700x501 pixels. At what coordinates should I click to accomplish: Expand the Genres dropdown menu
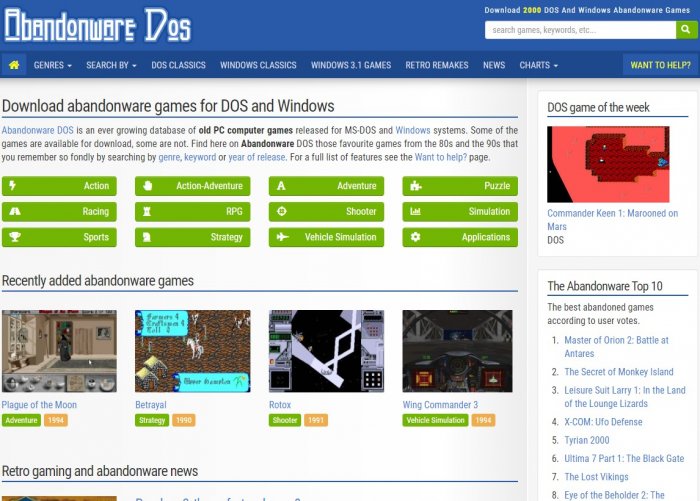click(x=52, y=65)
